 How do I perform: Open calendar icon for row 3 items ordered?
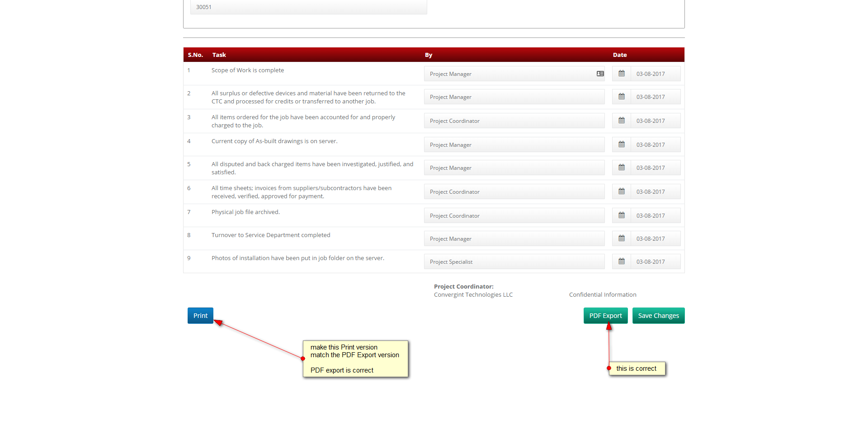tap(622, 121)
